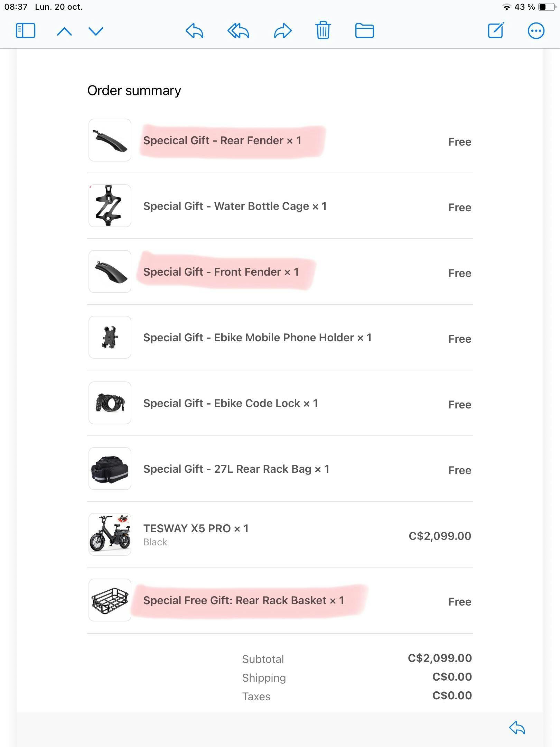Click the TESWAY X5 PRO bike image
The width and height of the screenshot is (560, 747).
(x=110, y=534)
